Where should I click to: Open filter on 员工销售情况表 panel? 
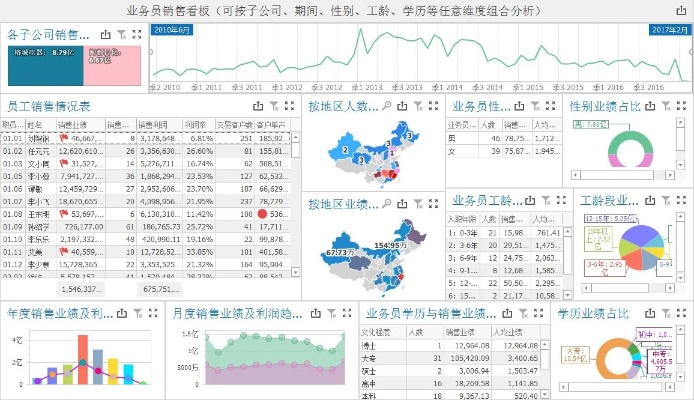[x=274, y=105]
